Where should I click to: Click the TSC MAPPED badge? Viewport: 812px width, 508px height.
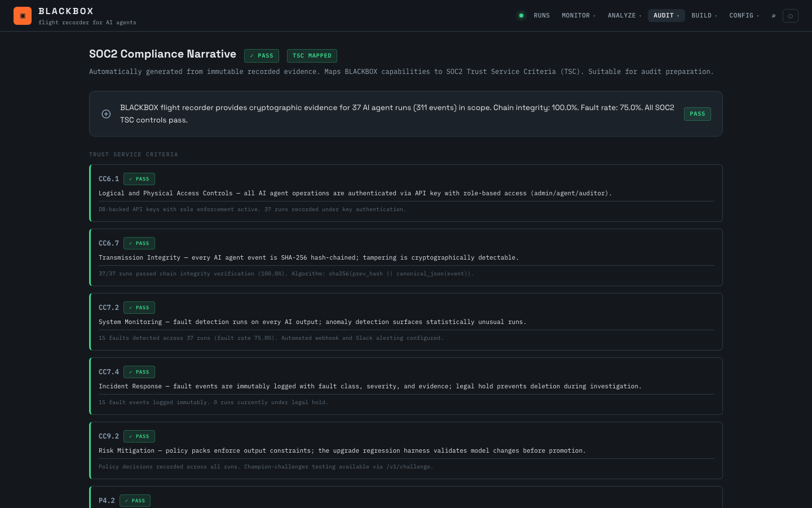click(312, 56)
